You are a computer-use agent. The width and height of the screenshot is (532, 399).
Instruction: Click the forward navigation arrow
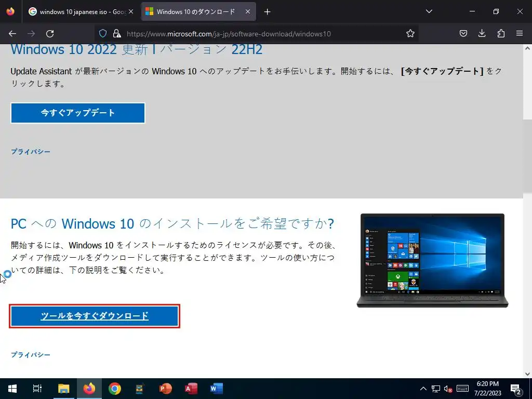(x=31, y=34)
